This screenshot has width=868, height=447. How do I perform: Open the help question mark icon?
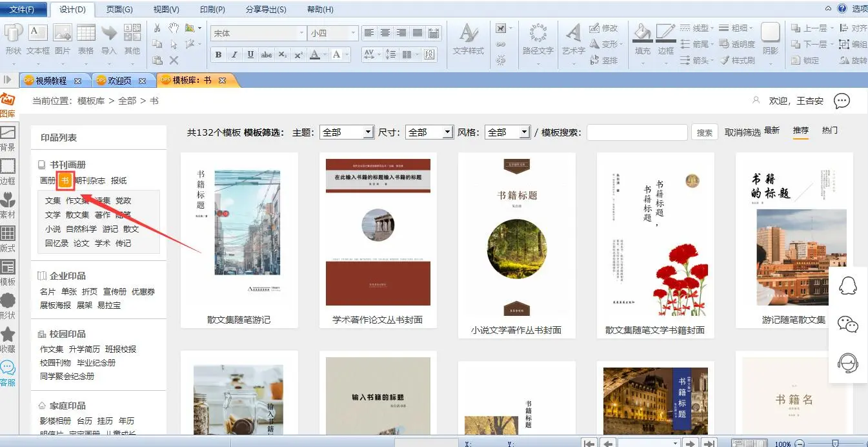[842, 8]
